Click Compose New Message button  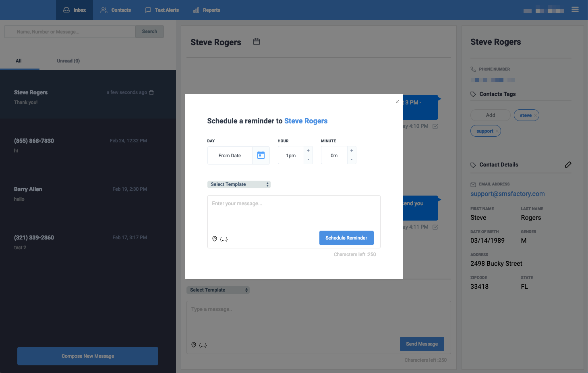88,356
